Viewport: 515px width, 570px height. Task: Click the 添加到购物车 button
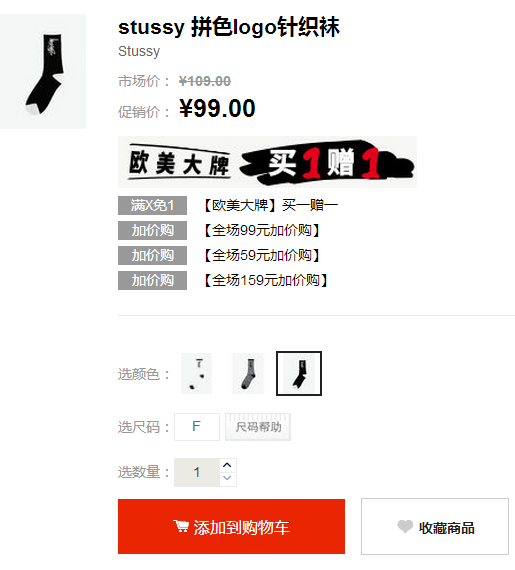click(231, 526)
